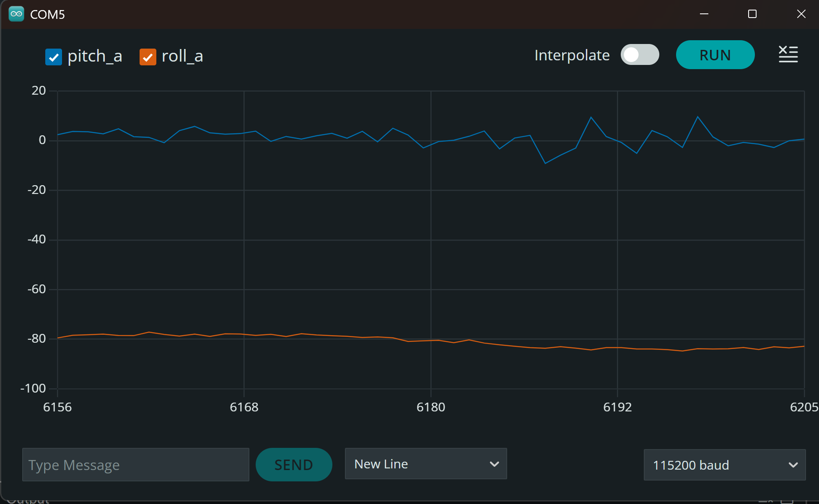Open the 115200 baud rate dropdown
This screenshot has width=819, height=504.
pyautogui.click(x=724, y=465)
